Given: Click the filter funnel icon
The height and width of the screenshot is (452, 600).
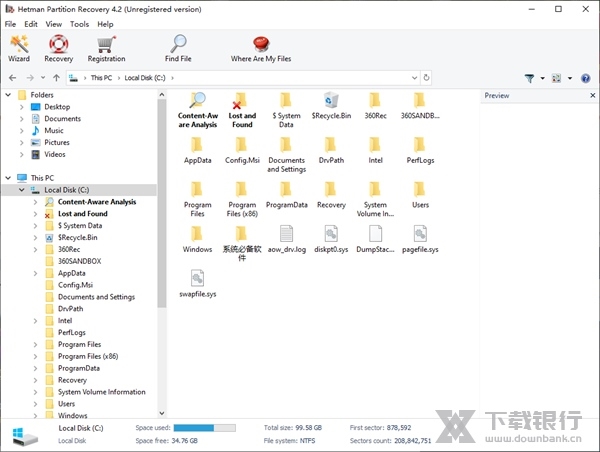Looking at the screenshot, I should tap(530, 78).
